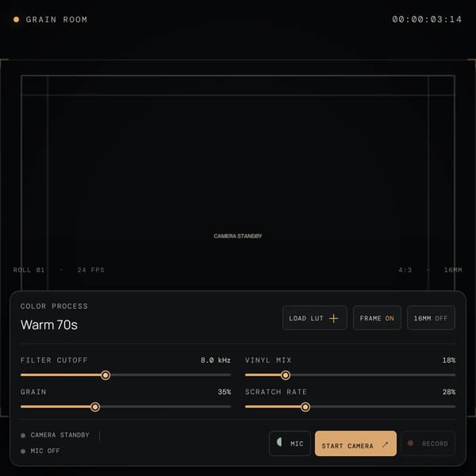Click the Load LUT button
Viewport: 476px width, 476px height.
pos(314,318)
